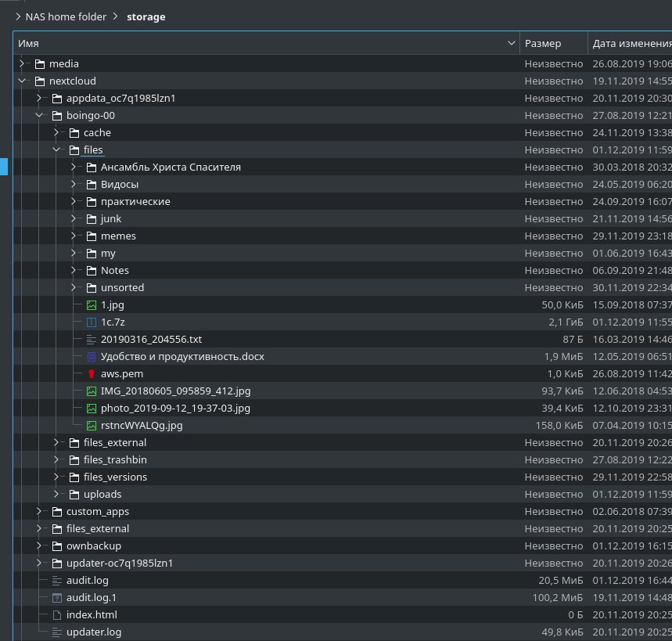This screenshot has width=672, height=641.
Task: Collapse the files folder tree
Action: tap(56, 149)
